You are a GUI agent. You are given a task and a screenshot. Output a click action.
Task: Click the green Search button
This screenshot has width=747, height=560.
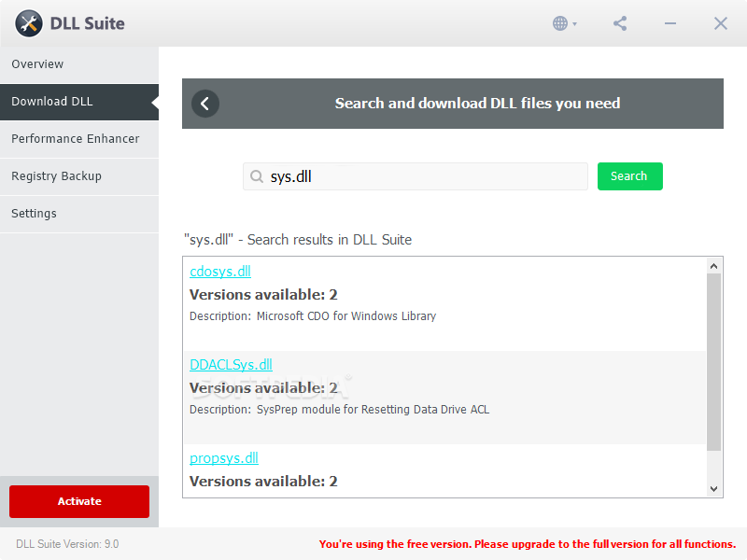[x=629, y=176]
